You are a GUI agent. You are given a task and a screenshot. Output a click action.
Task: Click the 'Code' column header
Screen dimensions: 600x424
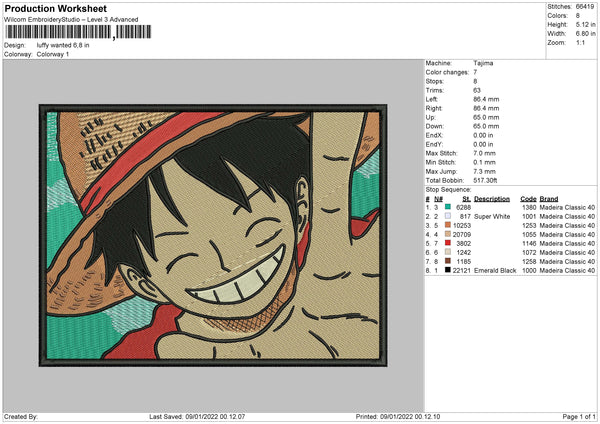coord(528,199)
